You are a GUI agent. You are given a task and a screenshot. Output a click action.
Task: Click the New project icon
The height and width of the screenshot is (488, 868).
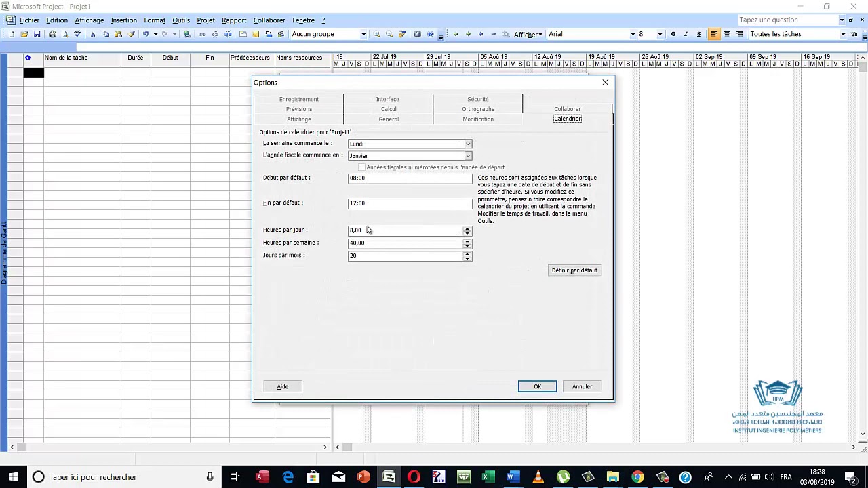point(12,34)
